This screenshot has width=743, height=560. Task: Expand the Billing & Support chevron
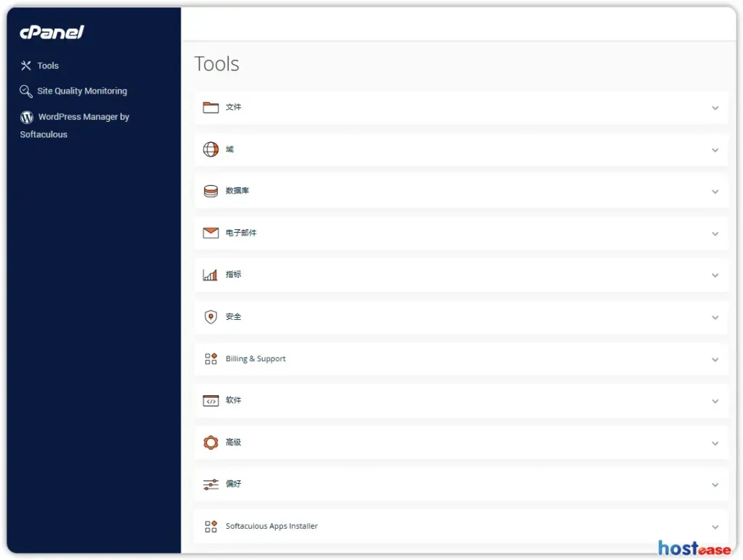[715, 360]
